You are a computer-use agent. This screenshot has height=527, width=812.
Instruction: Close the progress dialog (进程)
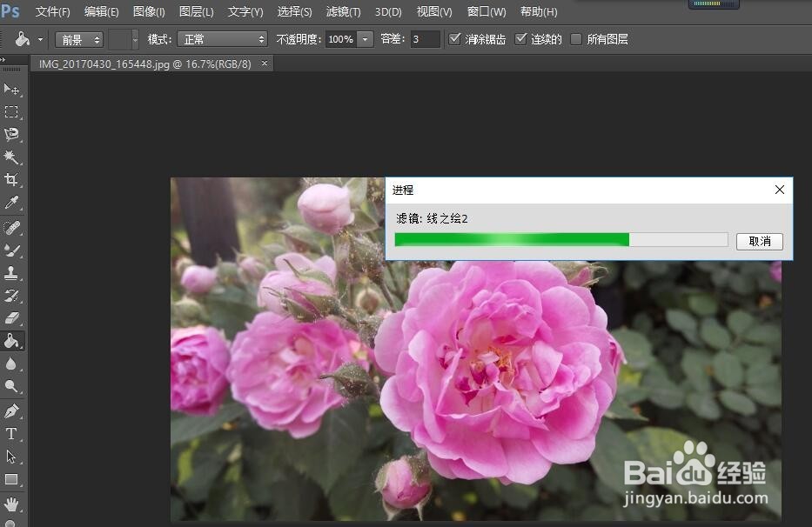point(780,190)
